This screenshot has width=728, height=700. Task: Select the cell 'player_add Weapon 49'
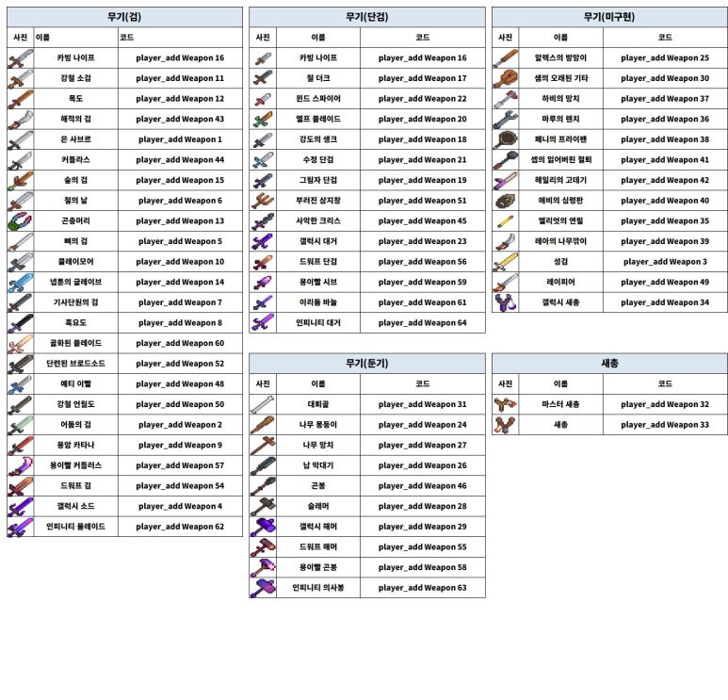click(665, 283)
